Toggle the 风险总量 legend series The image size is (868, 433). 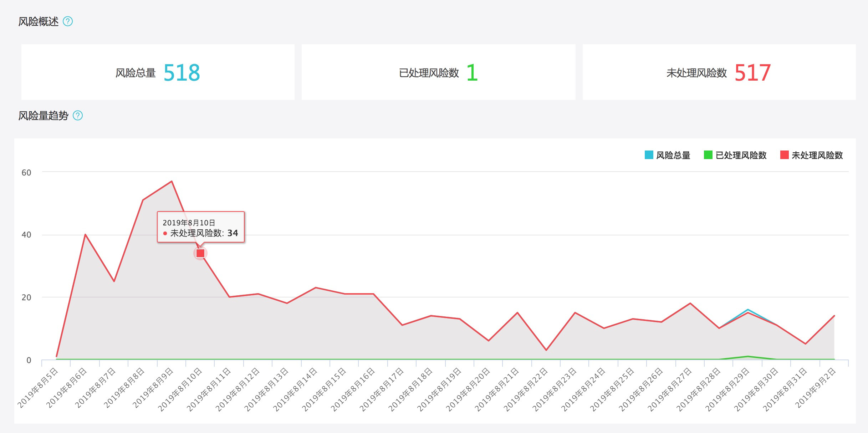tap(668, 155)
